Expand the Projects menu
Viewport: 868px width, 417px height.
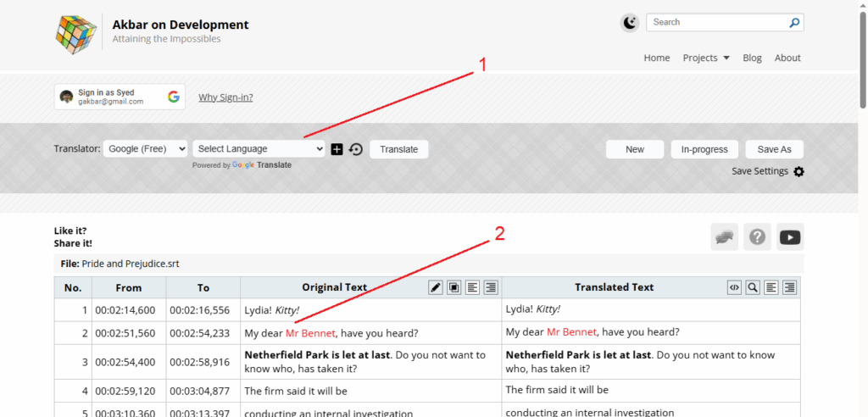pos(706,58)
